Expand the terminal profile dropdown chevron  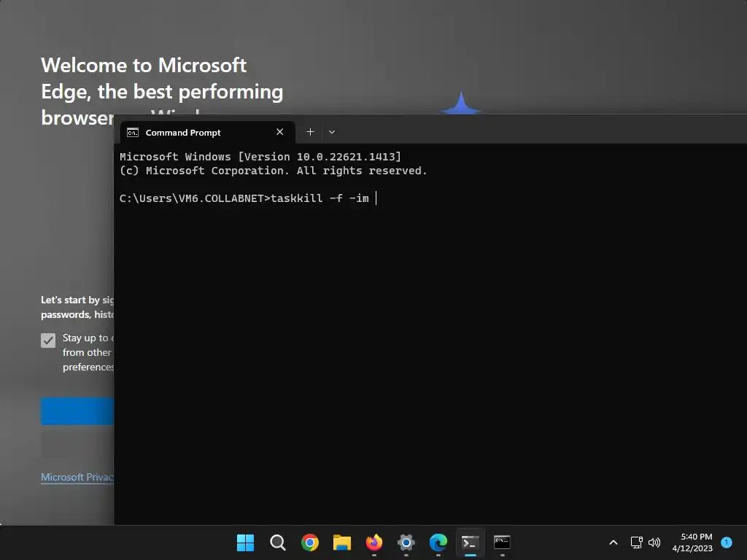[332, 132]
